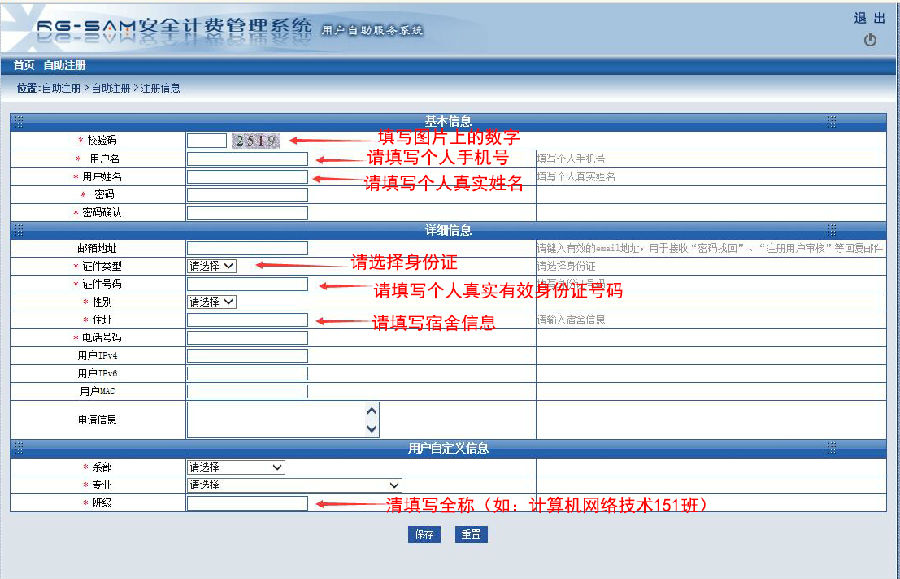The height and width of the screenshot is (579, 900).
Task: Click right grip icon on 详细信息 header
Action: pyautogui.click(x=831, y=230)
